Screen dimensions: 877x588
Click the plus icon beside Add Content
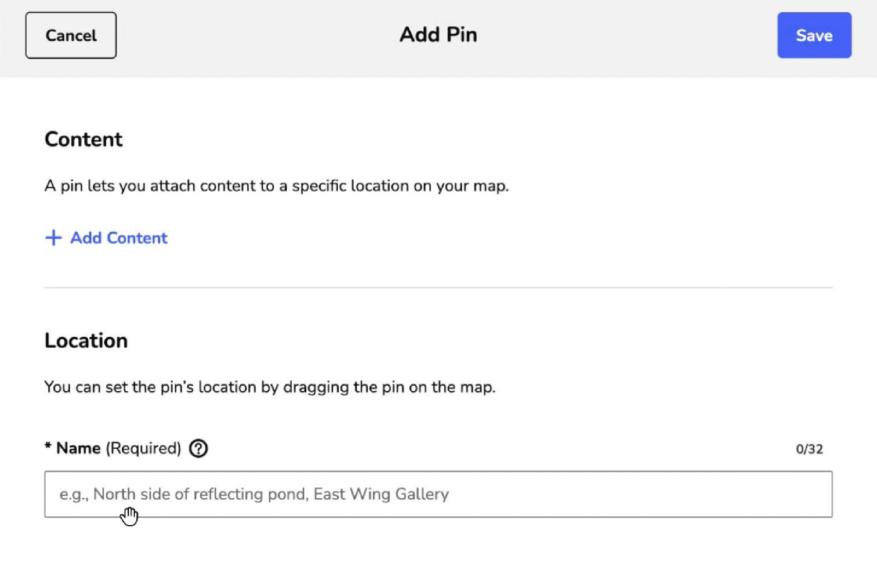pos(53,238)
